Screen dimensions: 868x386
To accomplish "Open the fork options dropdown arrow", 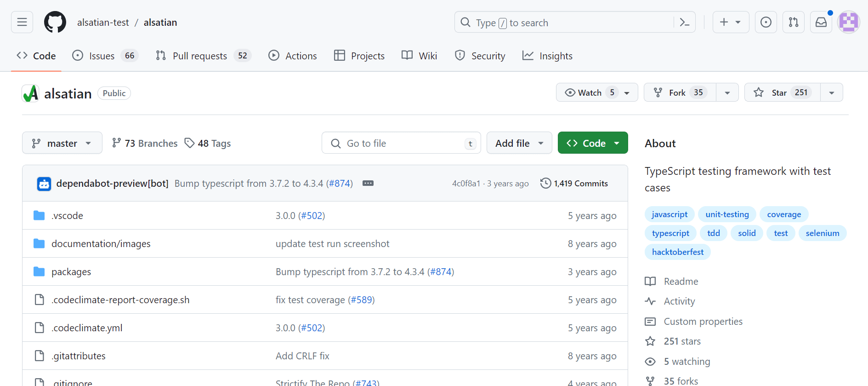I will point(727,92).
